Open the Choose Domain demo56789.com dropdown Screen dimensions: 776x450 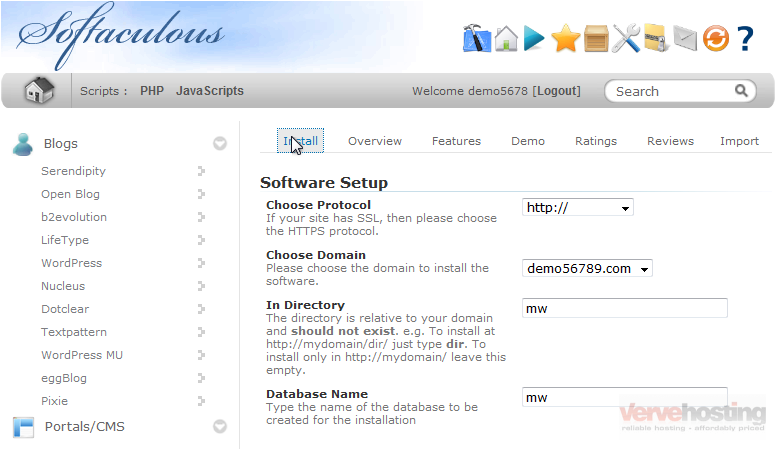pos(587,268)
